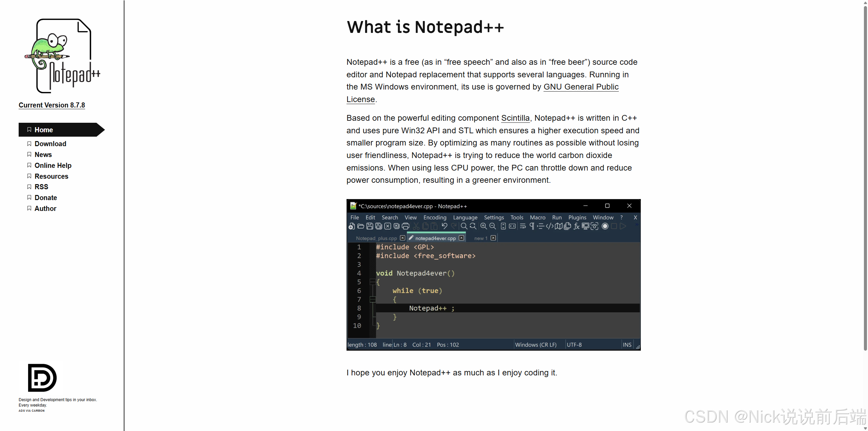This screenshot has width=868, height=431.
Task: Click the Undo arrow icon
Action: (445, 226)
